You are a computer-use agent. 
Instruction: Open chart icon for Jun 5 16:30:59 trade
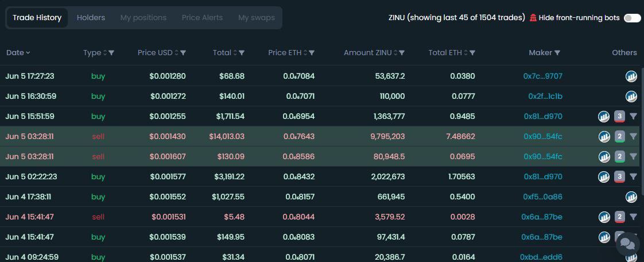coord(631,97)
